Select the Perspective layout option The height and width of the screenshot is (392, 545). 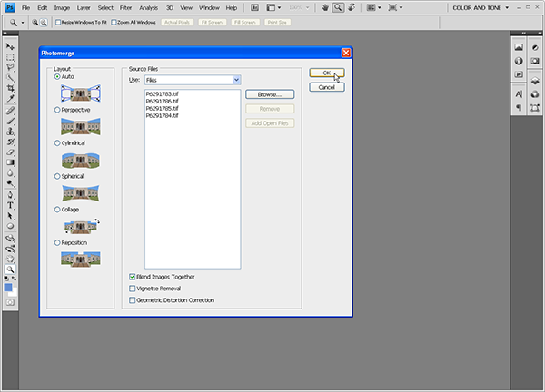pos(57,110)
